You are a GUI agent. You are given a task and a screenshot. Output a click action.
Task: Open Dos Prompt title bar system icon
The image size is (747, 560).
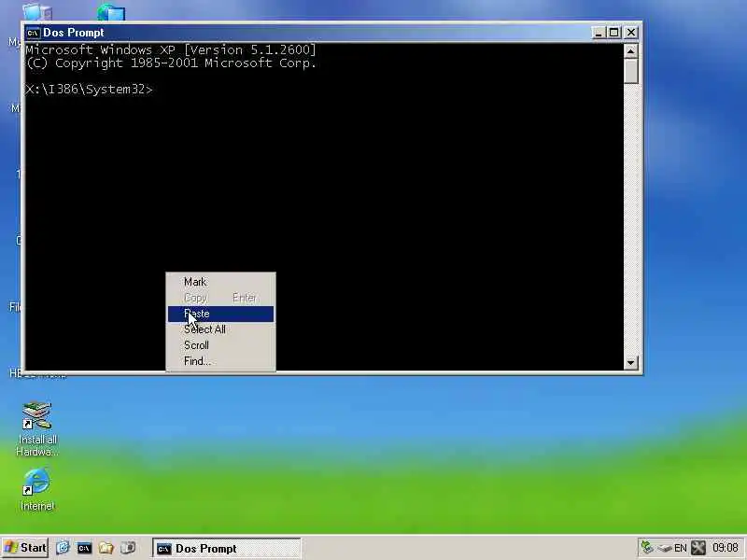tap(33, 33)
